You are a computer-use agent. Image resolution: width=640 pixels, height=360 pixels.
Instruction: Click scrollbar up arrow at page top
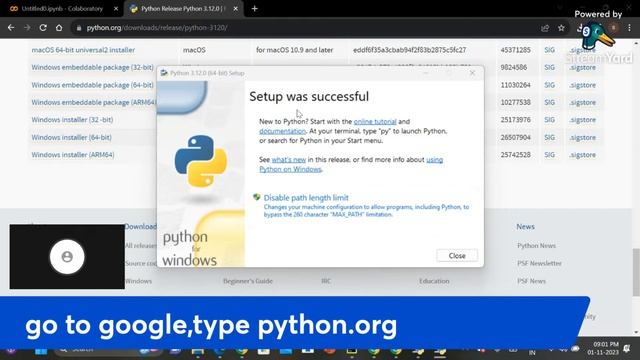(636, 43)
